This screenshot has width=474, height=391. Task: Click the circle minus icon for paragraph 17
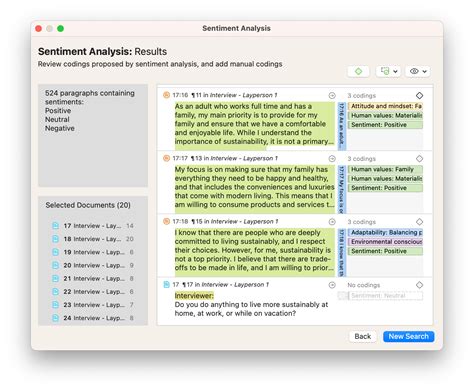[332, 285]
